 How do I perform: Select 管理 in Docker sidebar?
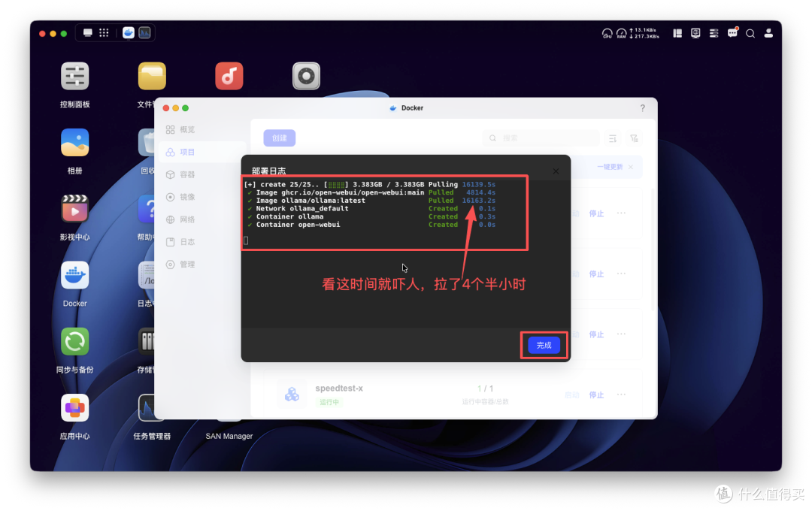(202, 265)
